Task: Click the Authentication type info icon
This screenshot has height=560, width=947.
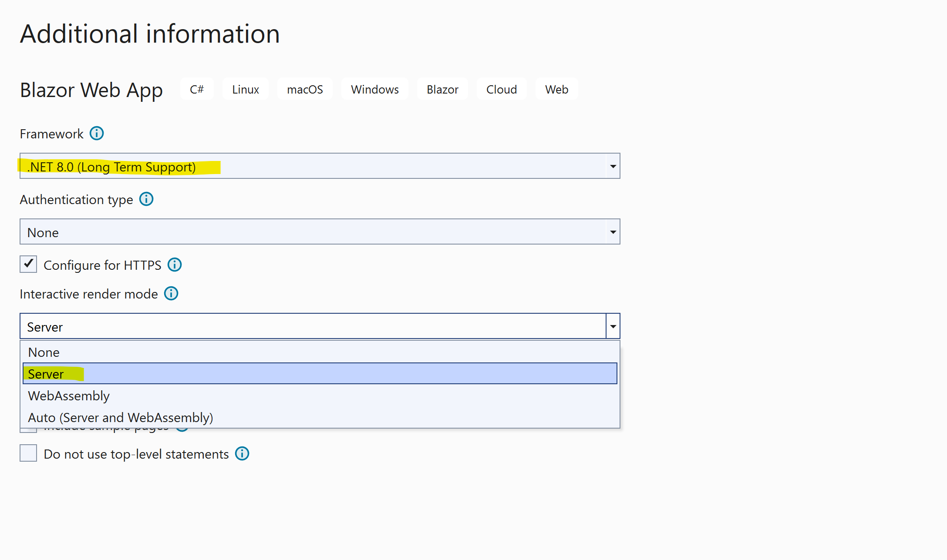Action: [146, 199]
